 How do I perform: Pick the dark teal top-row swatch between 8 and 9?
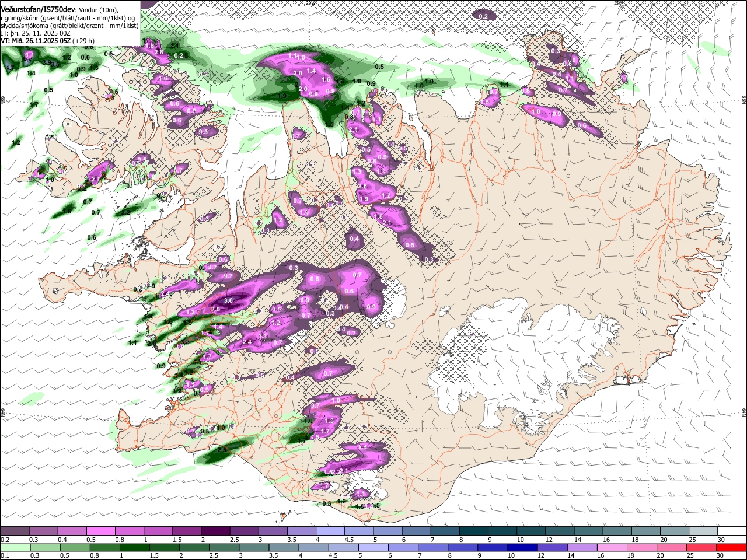tap(474, 531)
